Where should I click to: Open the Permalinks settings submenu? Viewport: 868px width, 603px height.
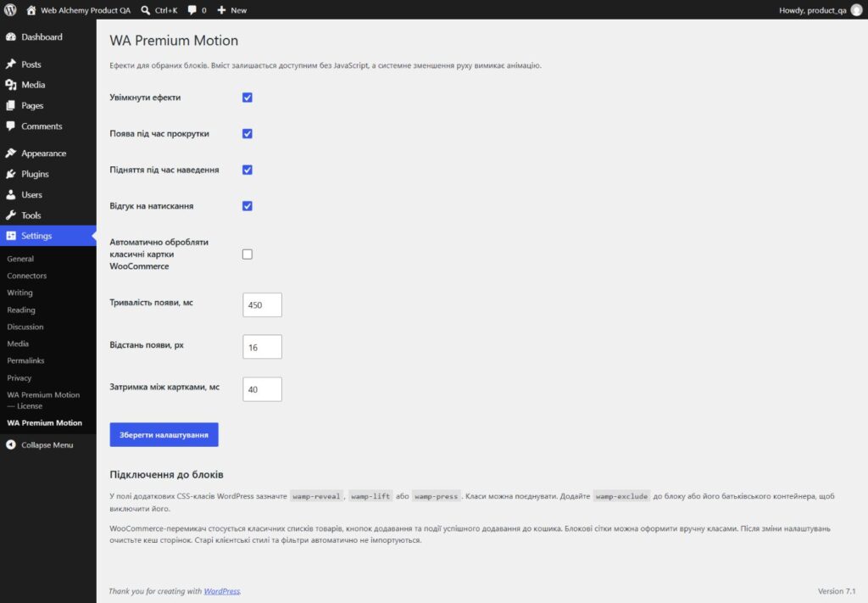(25, 360)
